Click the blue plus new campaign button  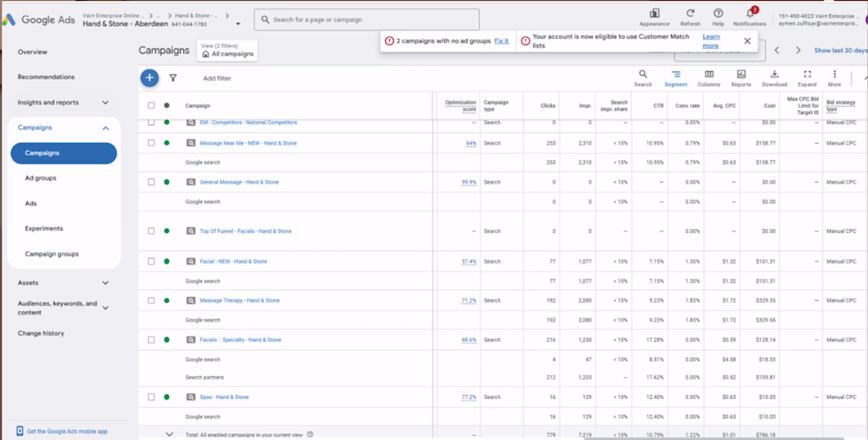(x=149, y=78)
